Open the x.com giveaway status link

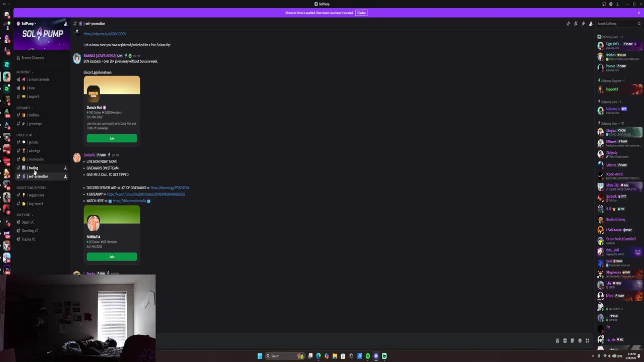[146, 194]
